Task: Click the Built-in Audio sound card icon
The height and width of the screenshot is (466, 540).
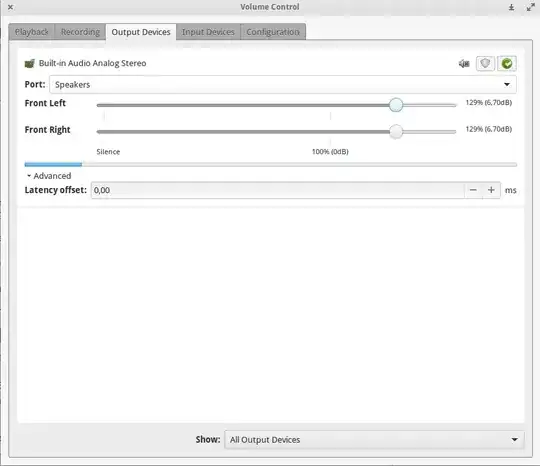Action: click(30, 63)
